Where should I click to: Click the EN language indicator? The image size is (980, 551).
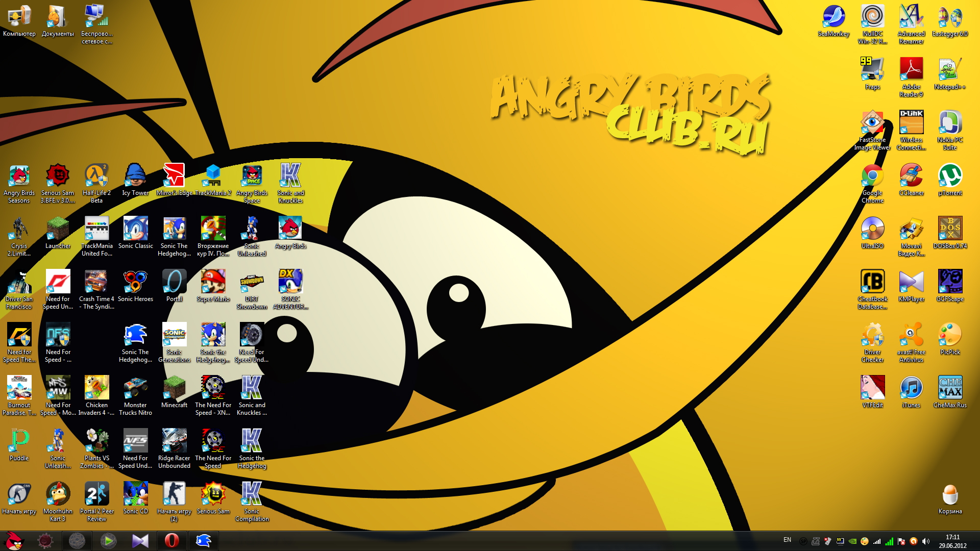click(787, 540)
